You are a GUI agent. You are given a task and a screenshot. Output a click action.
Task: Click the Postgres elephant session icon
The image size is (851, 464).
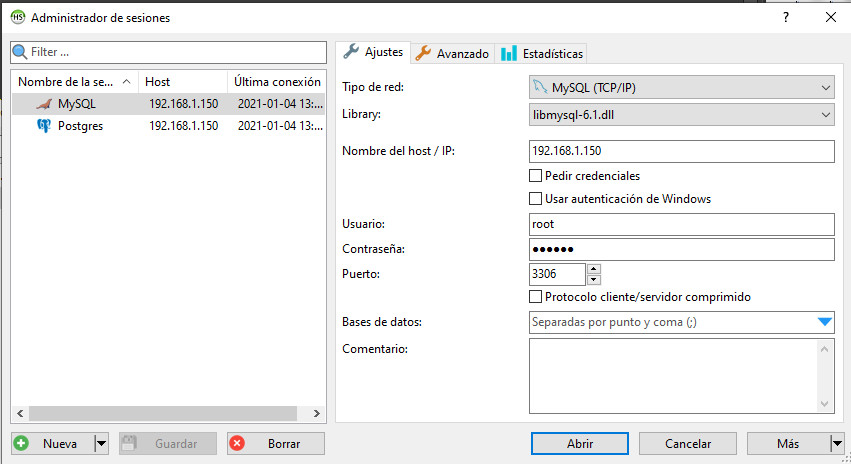pyautogui.click(x=44, y=126)
